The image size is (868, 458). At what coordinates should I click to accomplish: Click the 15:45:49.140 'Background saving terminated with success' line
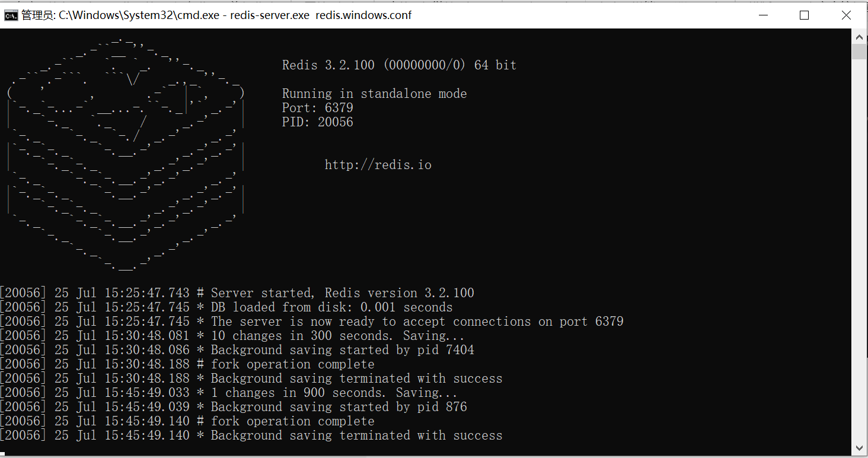251,435
